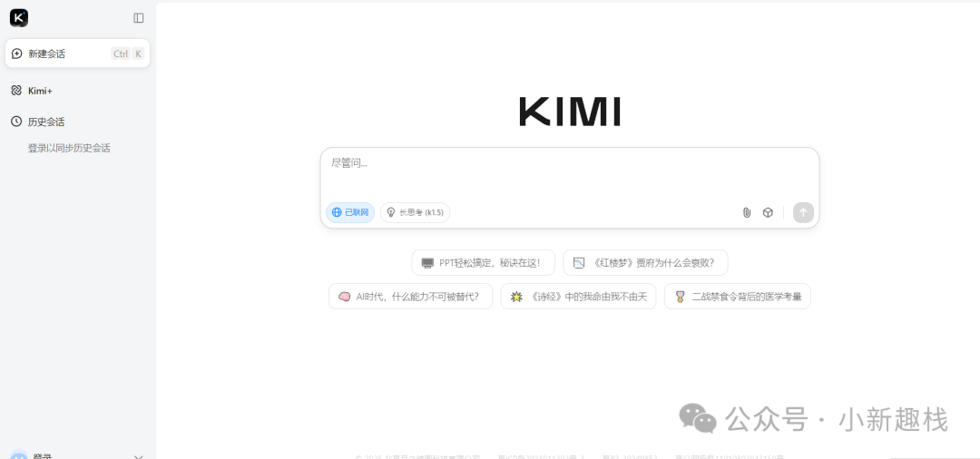The width and height of the screenshot is (980, 459).
Task: Toggle the 已联网 web search option
Action: 350,212
